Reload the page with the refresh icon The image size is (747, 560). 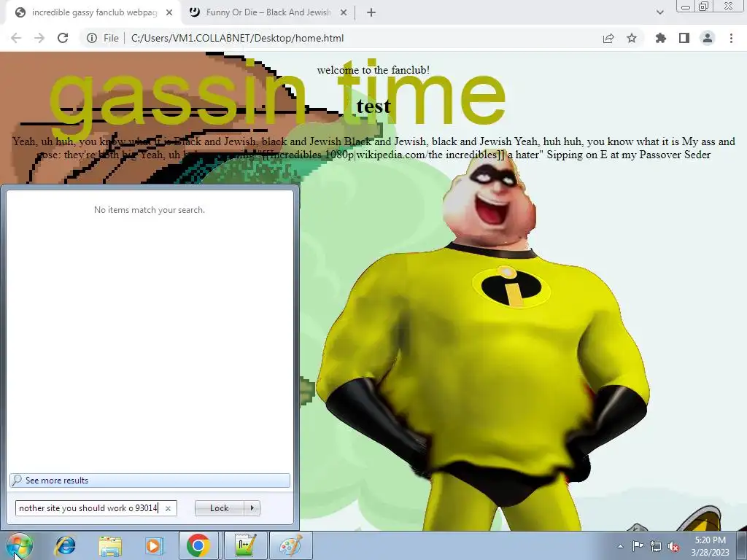(x=63, y=38)
